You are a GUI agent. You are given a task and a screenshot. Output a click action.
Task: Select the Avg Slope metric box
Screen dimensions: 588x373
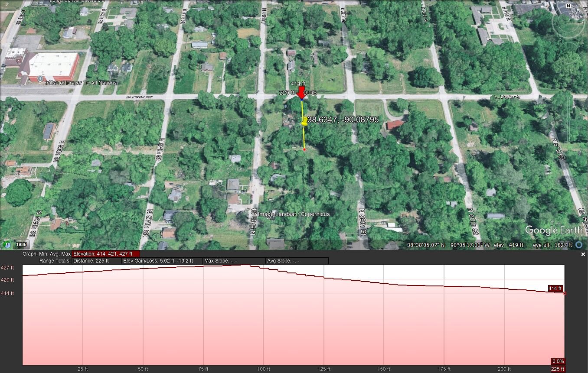click(297, 261)
